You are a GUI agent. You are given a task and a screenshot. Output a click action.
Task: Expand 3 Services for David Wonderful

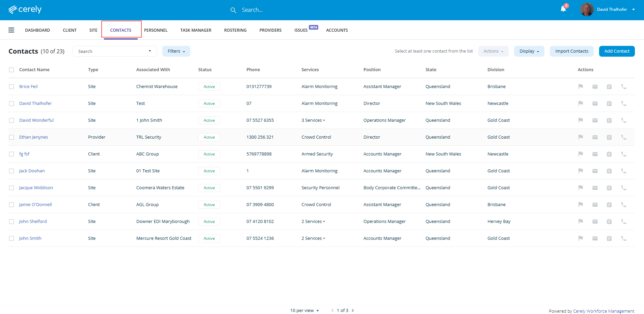click(313, 120)
